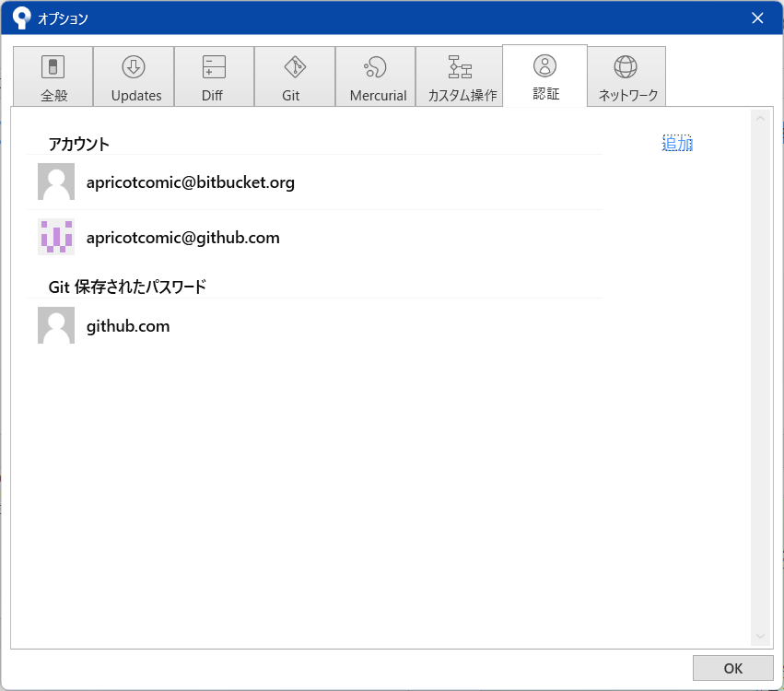Click the avatar beside the github.com password

point(56,325)
